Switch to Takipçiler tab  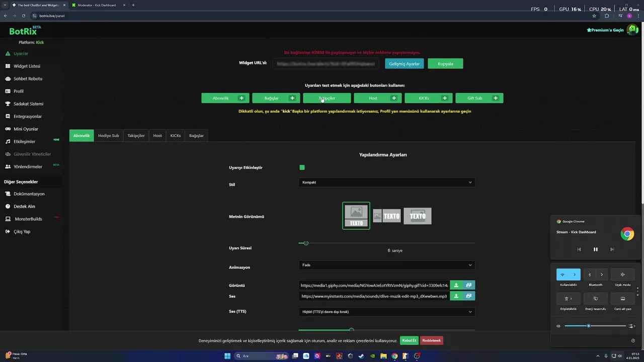point(136,135)
